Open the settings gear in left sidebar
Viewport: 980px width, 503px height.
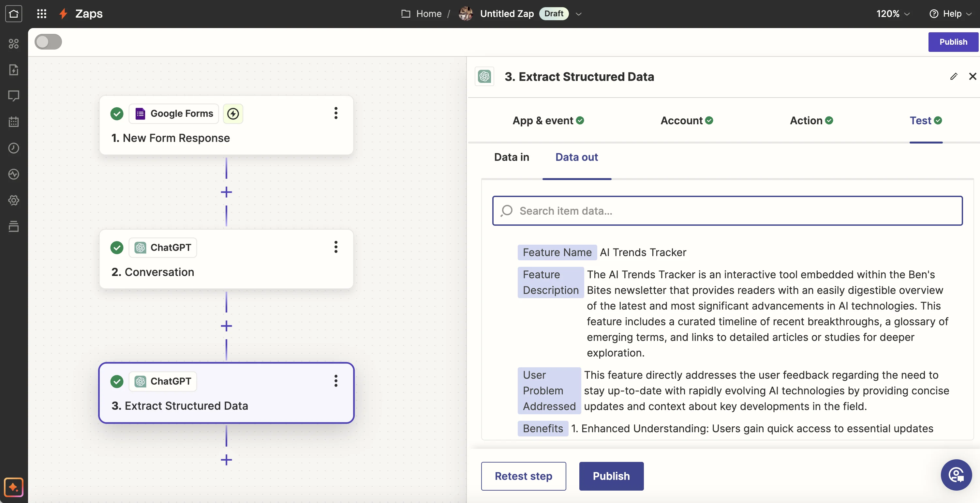click(14, 200)
